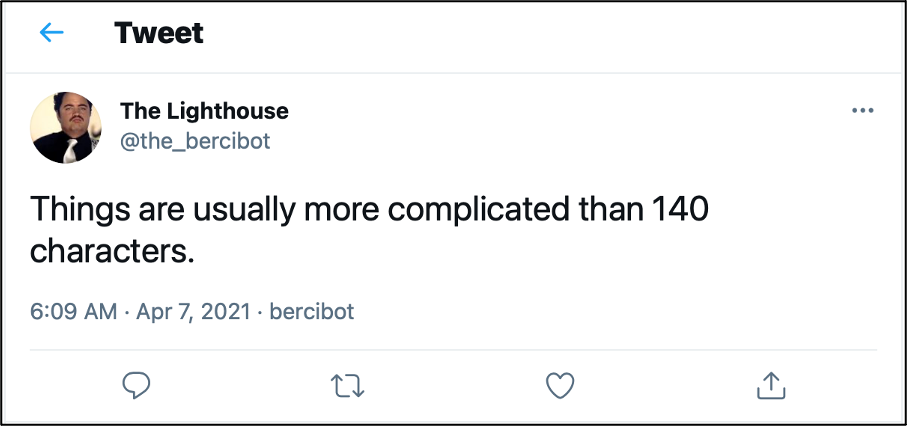Click the @the_bercibot handle
This screenshot has height=426, width=908.
[x=195, y=141]
